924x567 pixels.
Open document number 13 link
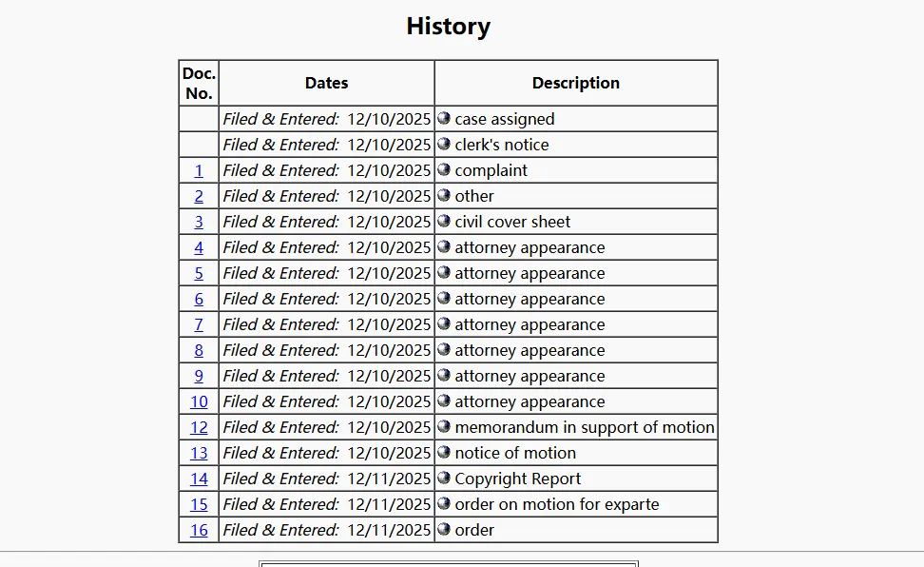(199, 454)
